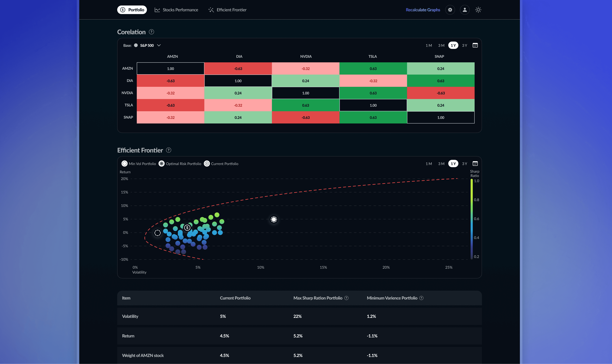The image size is (612, 364).
Task: Click info icon next to Max Sharp Ration Portfolio
Action: (346, 298)
